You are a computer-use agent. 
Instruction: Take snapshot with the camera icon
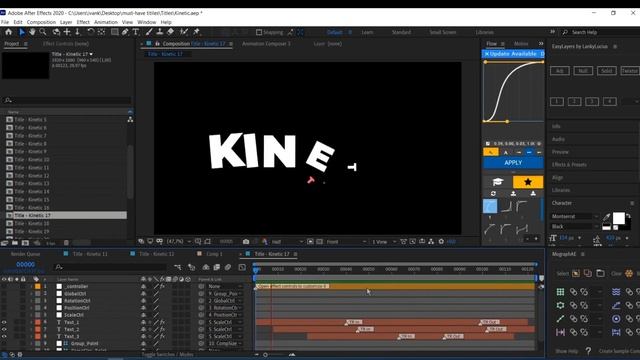tap(246, 242)
